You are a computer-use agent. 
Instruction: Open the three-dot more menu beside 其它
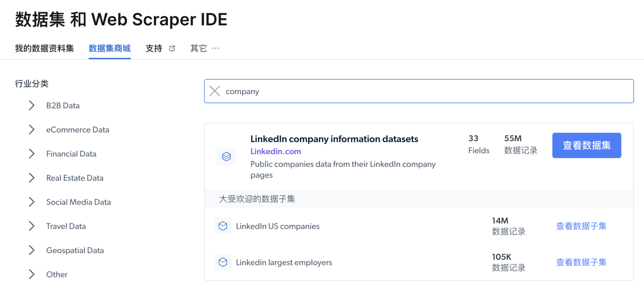pos(215,48)
